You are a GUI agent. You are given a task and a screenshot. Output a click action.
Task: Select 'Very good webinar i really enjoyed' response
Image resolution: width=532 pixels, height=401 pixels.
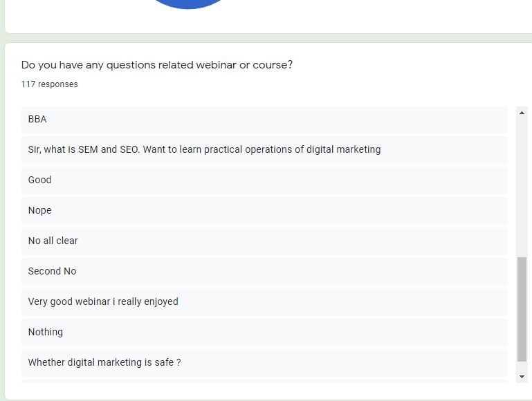click(264, 301)
